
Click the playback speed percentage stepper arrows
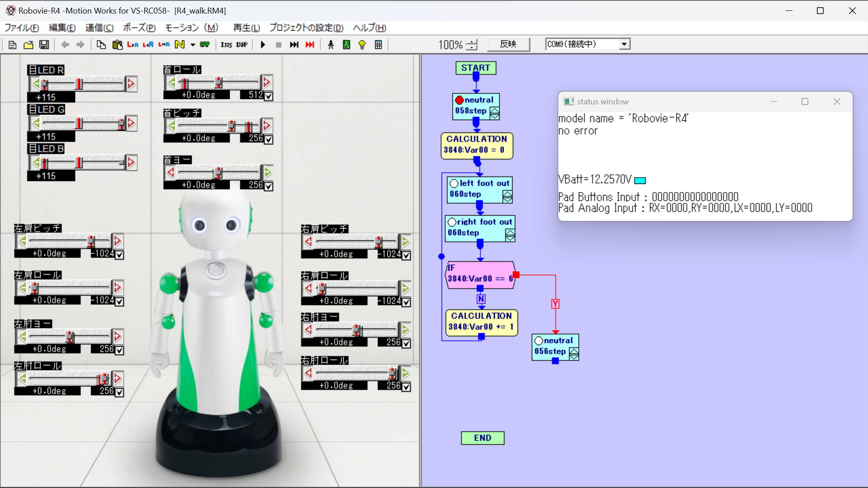point(472,45)
